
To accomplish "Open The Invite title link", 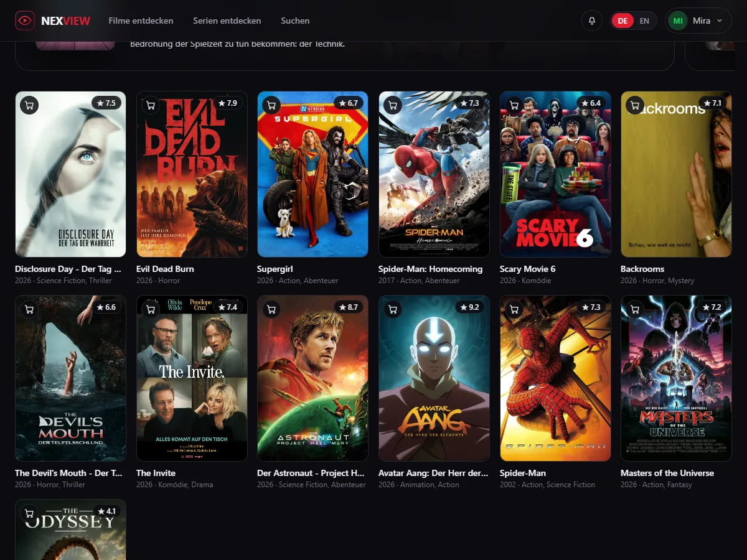I will pyautogui.click(x=156, y=473).
